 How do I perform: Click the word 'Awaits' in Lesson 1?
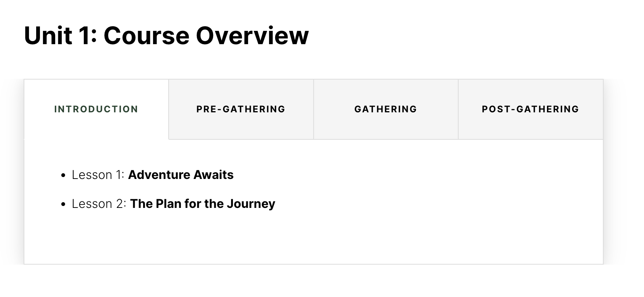(214, 175)
